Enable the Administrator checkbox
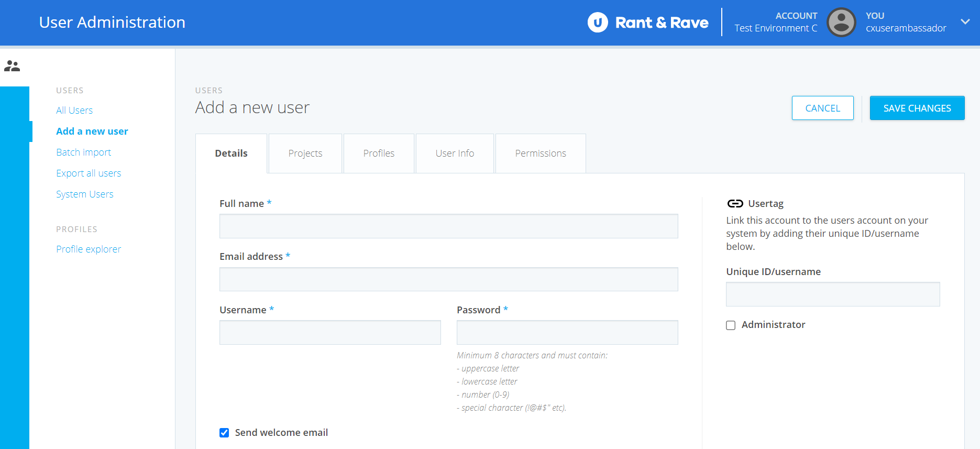The height and width of the screenshot is (449, 980). [x=731, y=325]
